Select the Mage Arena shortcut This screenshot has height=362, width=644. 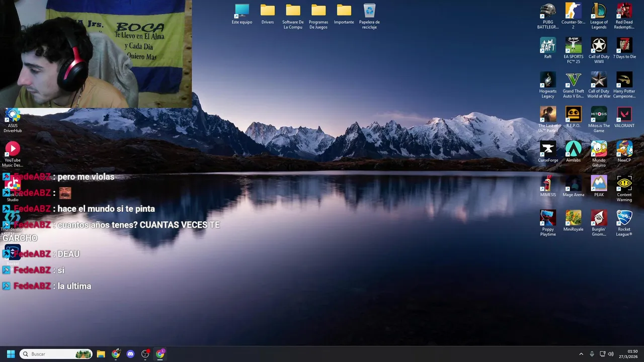point(573,187)
